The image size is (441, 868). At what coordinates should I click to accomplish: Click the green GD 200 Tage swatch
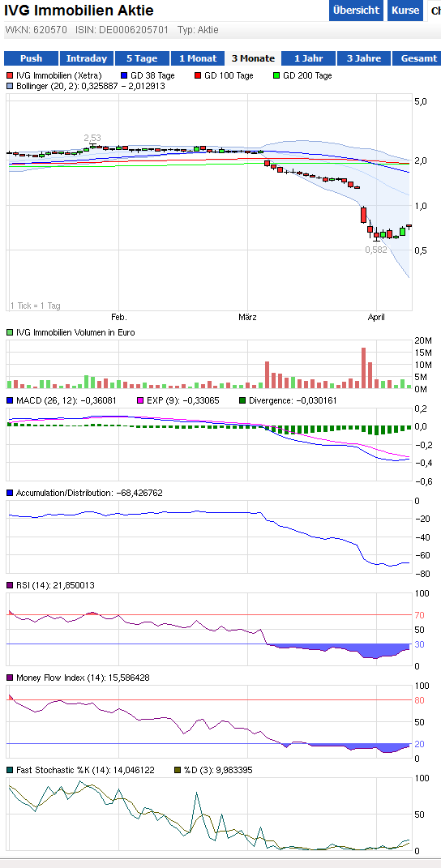tap(276, 76)
